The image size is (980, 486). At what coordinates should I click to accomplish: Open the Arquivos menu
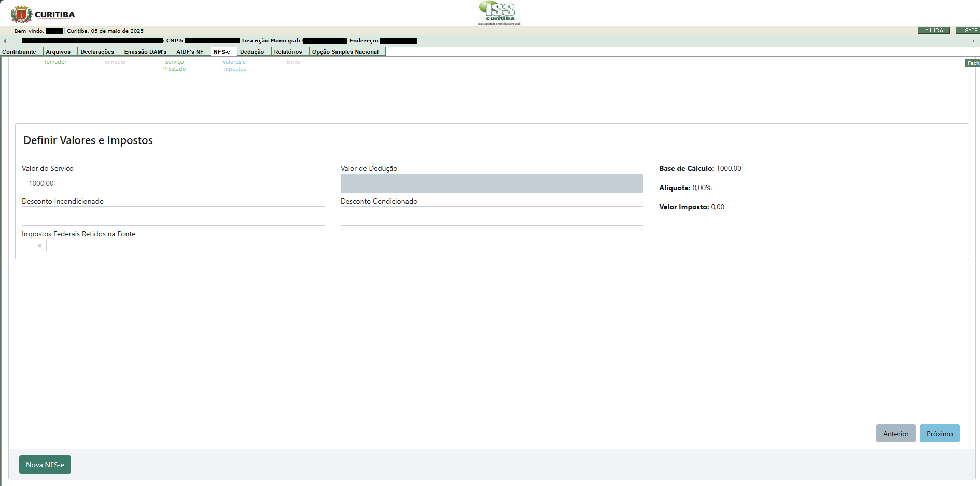pos(58,52)
